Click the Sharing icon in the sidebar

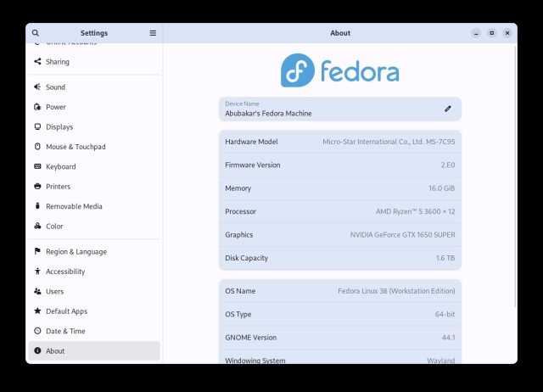coord(37,61)
